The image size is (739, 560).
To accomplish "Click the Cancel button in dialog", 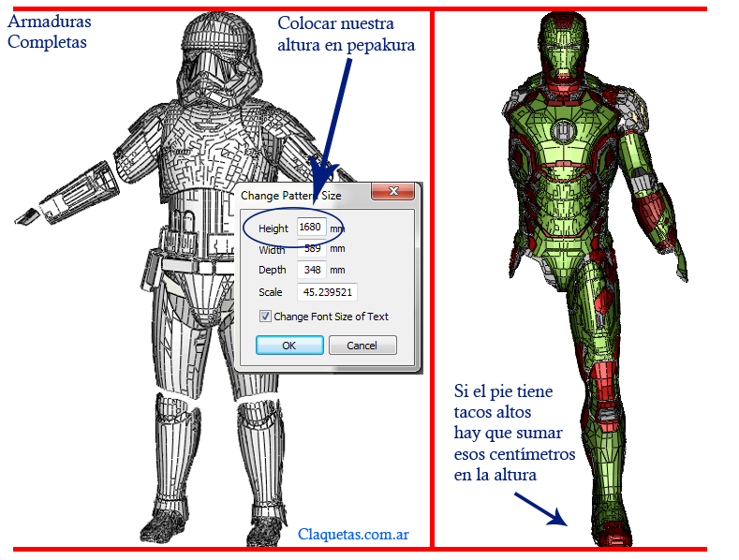I will point(362,346).
